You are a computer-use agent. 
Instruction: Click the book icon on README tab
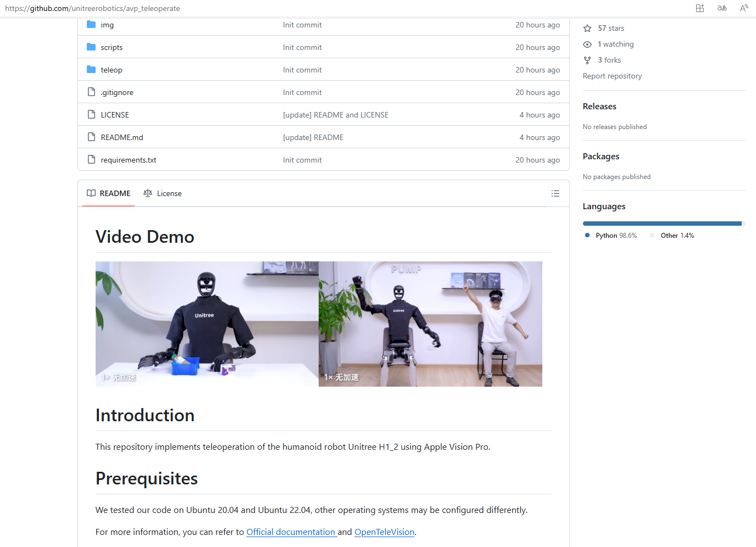click(91, 193)
